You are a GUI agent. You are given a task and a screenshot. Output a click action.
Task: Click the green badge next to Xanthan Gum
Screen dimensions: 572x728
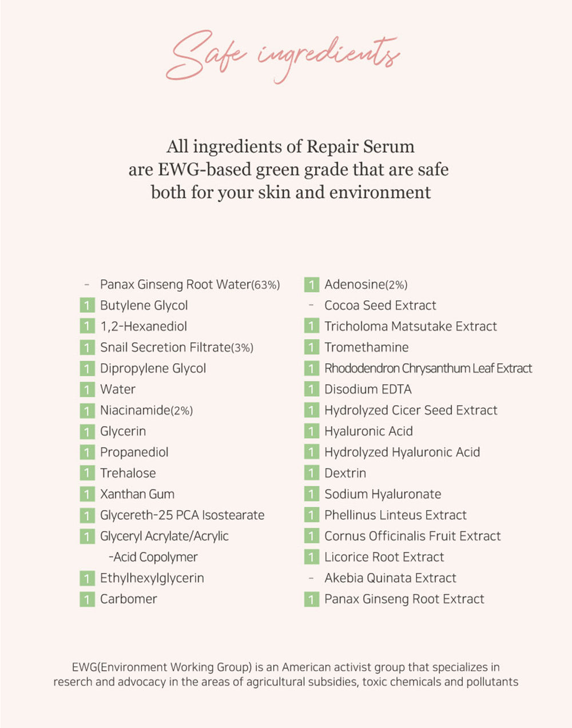pyautogui.click(x=87, y=495)
